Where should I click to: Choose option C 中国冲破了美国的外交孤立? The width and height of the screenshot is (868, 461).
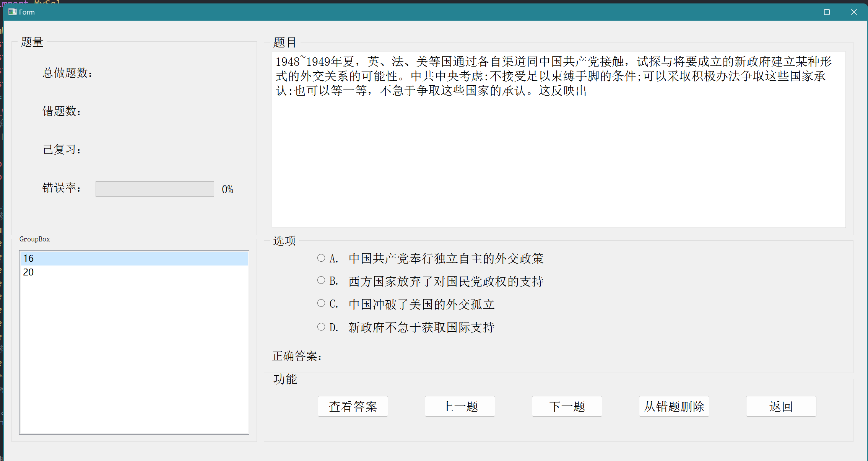(321, 303)
